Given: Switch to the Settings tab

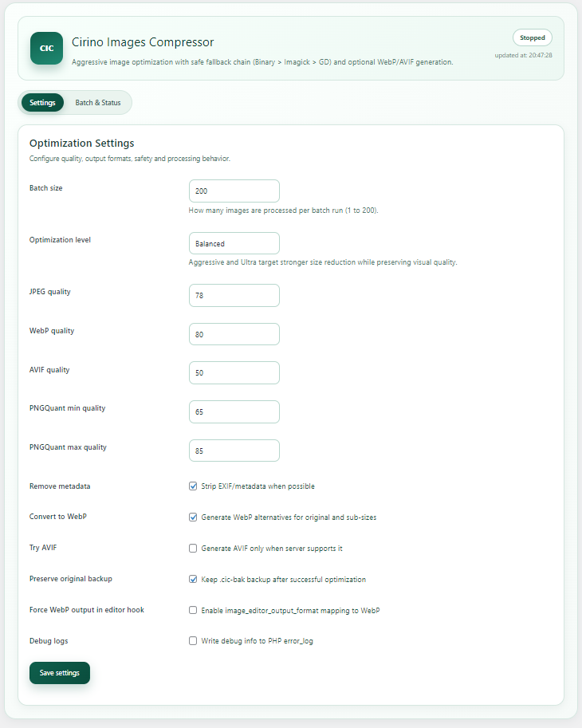Looking at the screenshot, I should (42, 103).
